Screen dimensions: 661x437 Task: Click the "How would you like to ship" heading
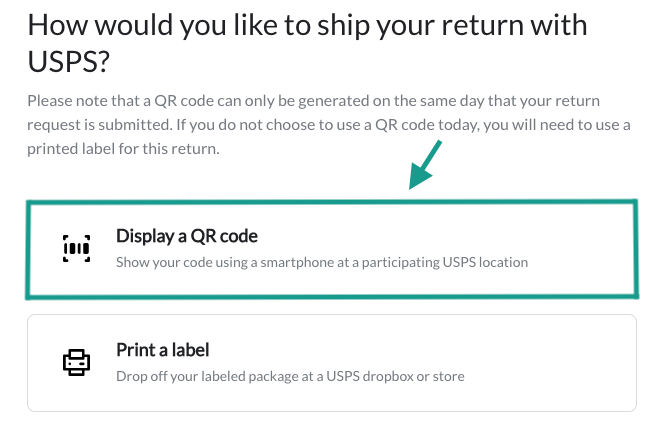pyautogui.click(x=308, y=25)
